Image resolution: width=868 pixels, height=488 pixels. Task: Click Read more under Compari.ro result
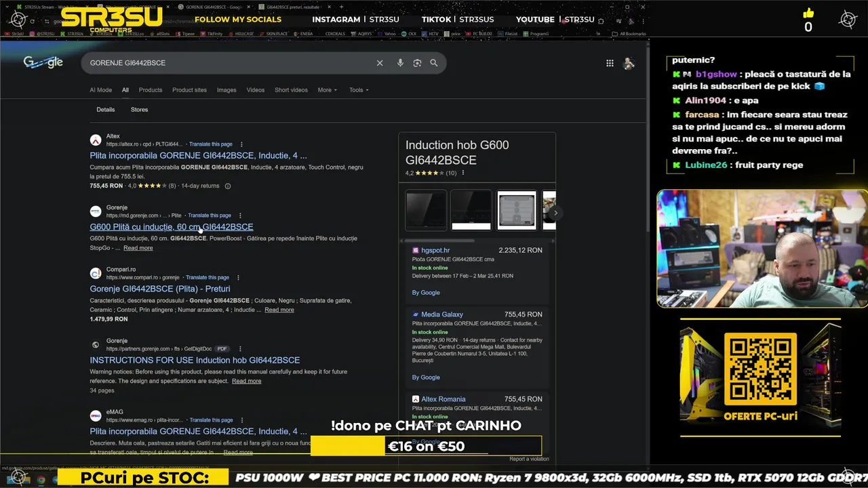pyautogui.click(x=279, y=310)
